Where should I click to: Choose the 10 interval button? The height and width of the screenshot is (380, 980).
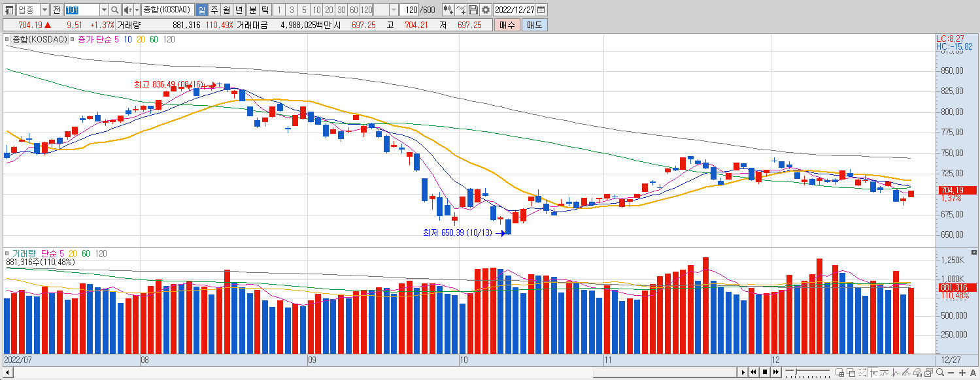tap(316, 10)
